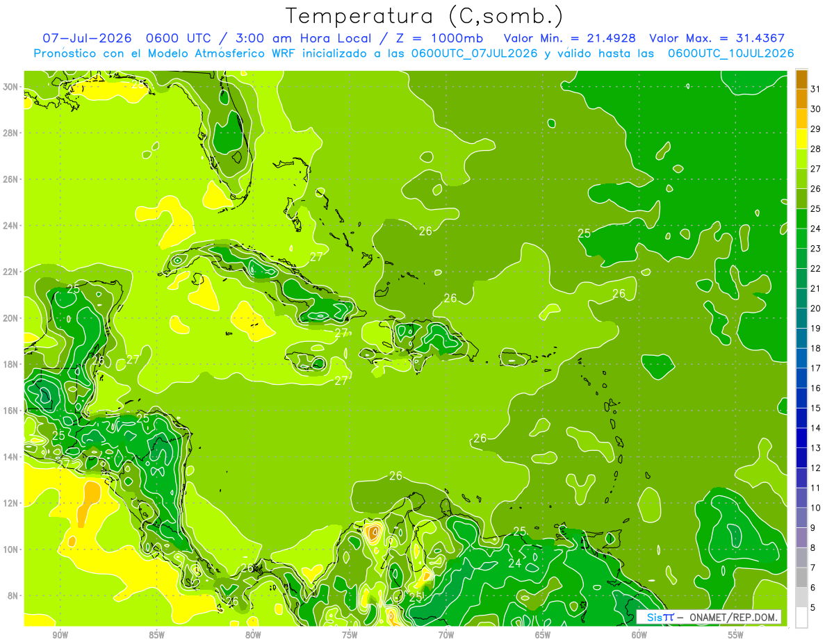Click the "70W" longitude label
The image size is (834, 644).
446,635
